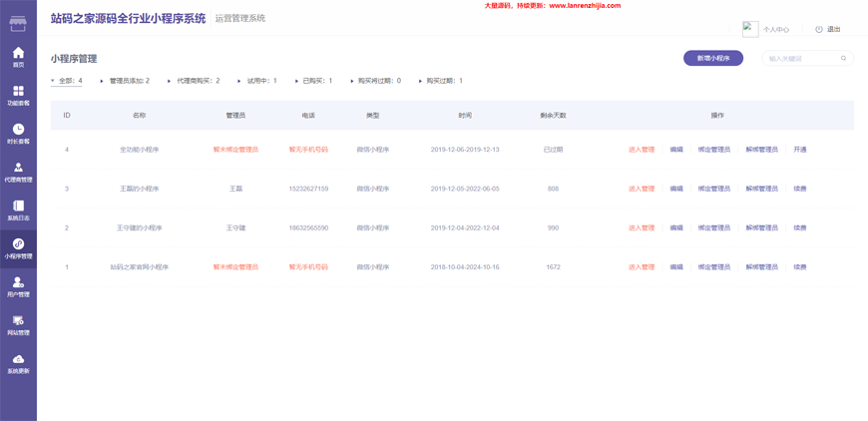Viewport: 868px width, 421px height.
Task: Filter by 购买将过期: 0
Action: [379, 81]
